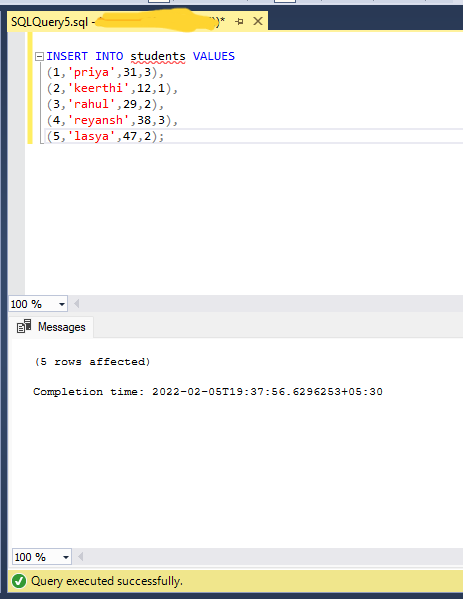Click the Messages horizontal scrollbar track
Viewport: 463px width, 599px height.
point(273,557)
